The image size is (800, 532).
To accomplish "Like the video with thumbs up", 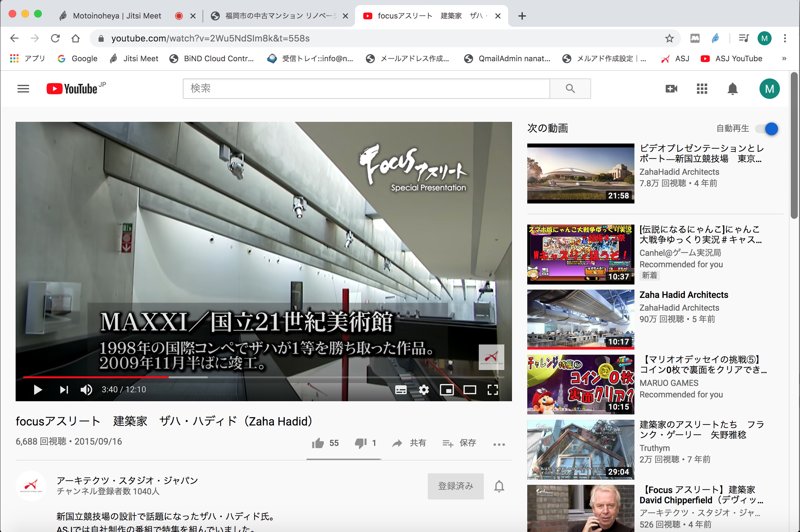I will (x=325, y=443).
